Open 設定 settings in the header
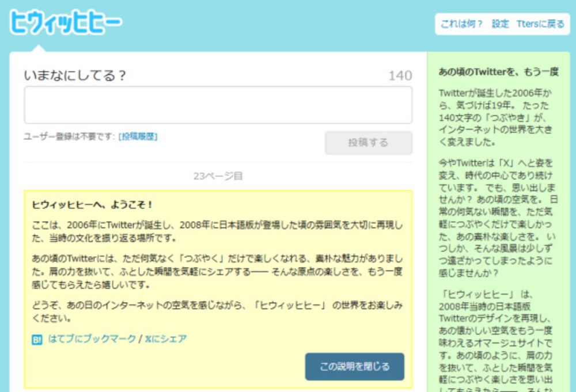 point(501,24)
